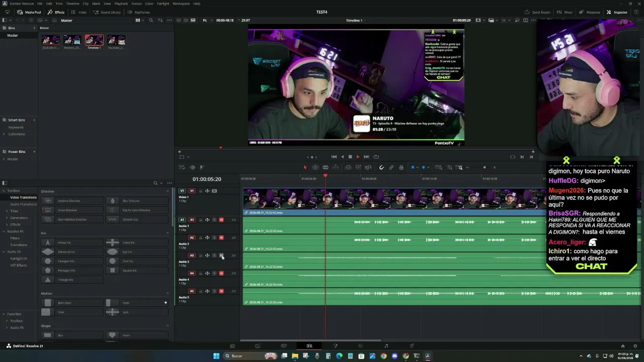Open the Timeline menu
This screenshot has width=644, height=362.
tap(73, 4)
